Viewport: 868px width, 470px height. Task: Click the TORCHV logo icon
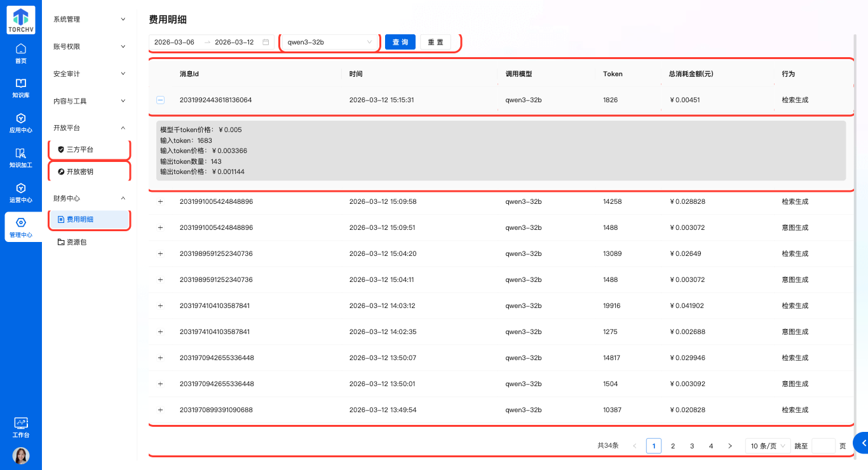(x=20, y=20)
